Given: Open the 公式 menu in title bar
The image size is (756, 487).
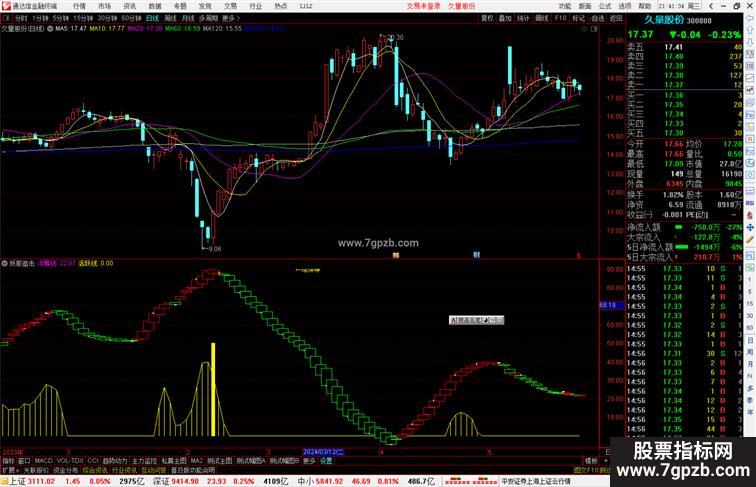Looking at the screenshot, I should 605,6.
